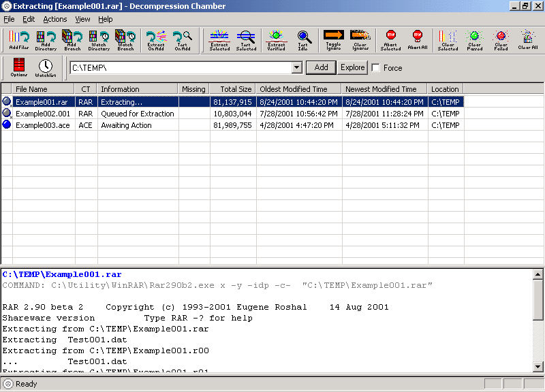The width and height of the screenshot is (545, 392).
Task: Open the Watchlist clock icon
Action: [x=46, y=67]
